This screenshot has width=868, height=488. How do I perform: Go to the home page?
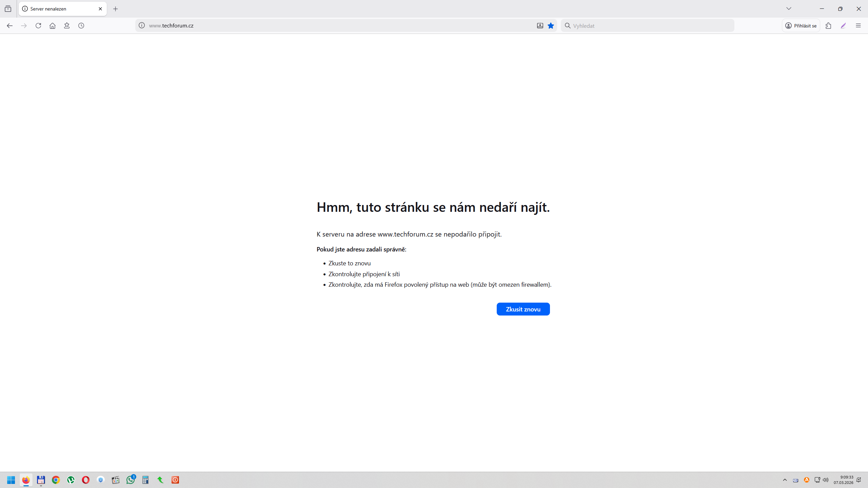point(52,25)
